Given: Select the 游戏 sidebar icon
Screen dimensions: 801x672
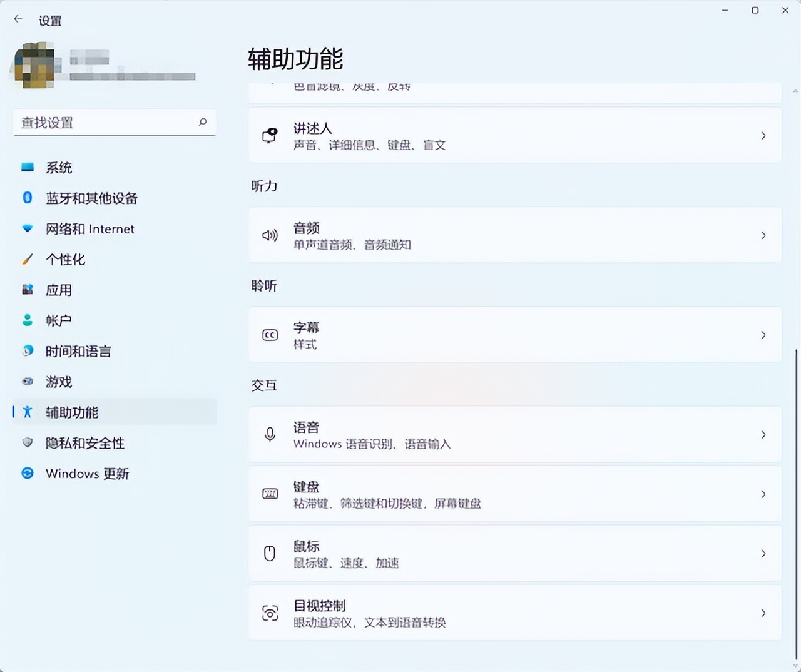Looking at the screenshot, I should click(28, 382).
